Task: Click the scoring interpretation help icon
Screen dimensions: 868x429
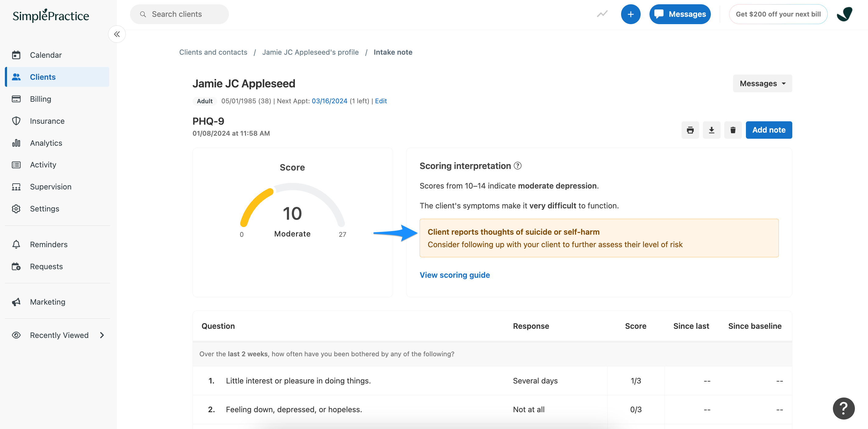Action: pyautogui.click(x=518, y=166)
